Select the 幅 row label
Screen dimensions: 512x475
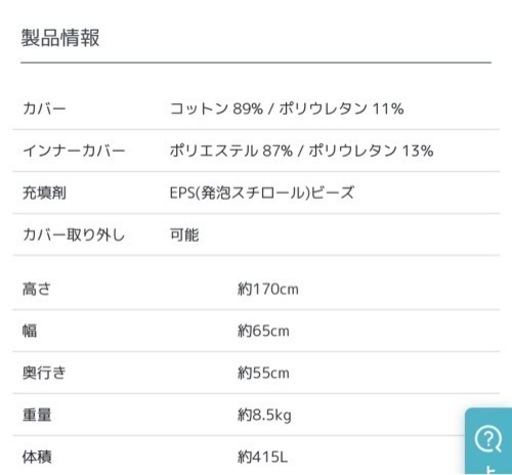click(x=30, y=331)
